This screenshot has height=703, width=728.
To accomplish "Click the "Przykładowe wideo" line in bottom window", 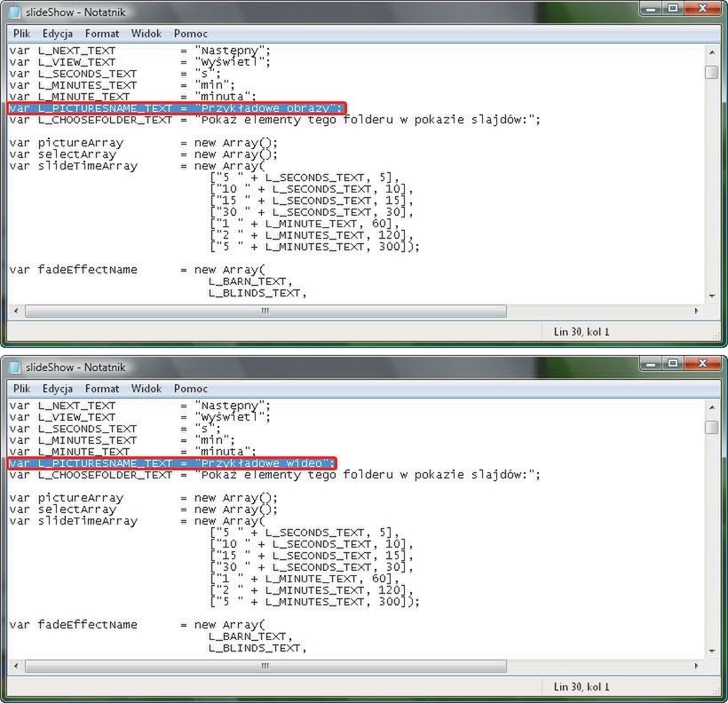I will pyautogui.click(x=171, y=463).
